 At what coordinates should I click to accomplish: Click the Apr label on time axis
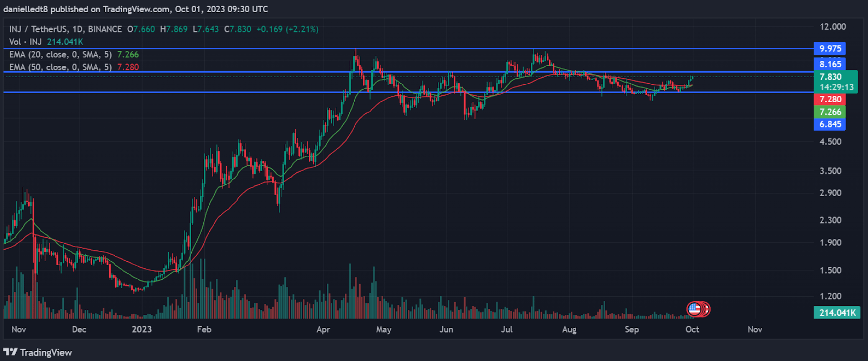[x=324, y=329]
